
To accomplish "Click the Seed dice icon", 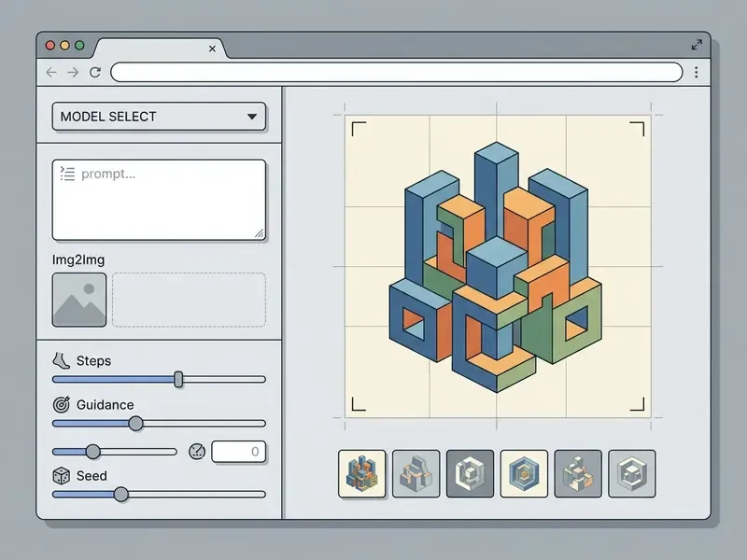I will tap(61, 476).
